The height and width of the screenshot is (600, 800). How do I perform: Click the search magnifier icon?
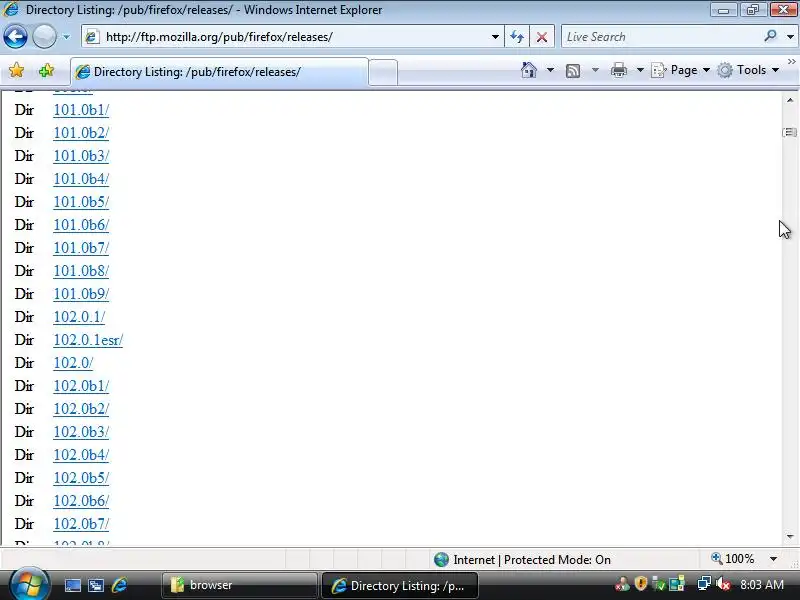click(770, 36)
